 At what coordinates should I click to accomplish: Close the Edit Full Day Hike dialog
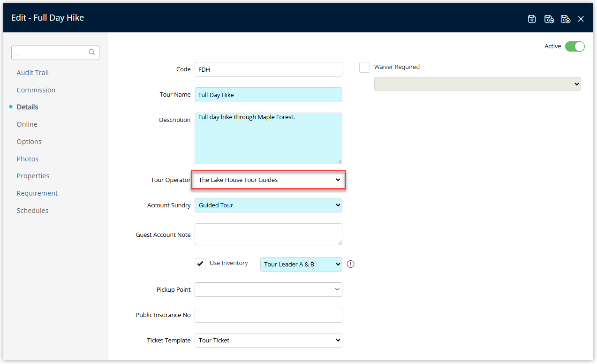pos(581,19)
